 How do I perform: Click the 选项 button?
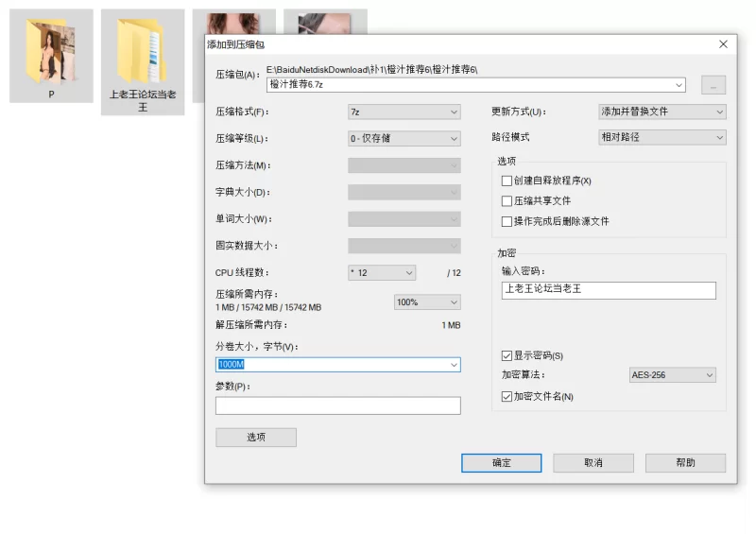click(256, 438)
